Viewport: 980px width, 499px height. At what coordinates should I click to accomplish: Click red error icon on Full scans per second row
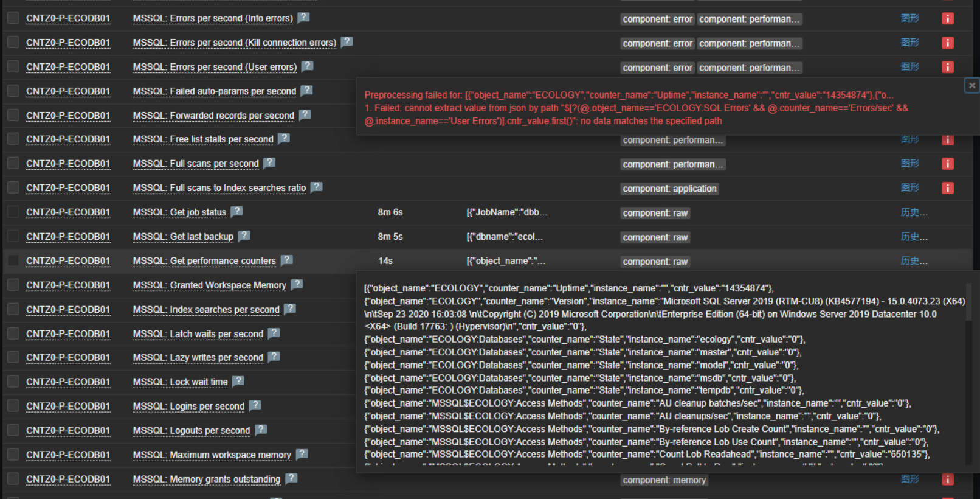pyautogui.click(x=947, y=164)
